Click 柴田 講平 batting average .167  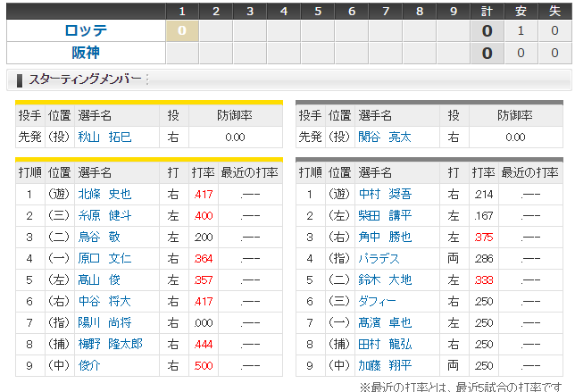coord(484,215)
